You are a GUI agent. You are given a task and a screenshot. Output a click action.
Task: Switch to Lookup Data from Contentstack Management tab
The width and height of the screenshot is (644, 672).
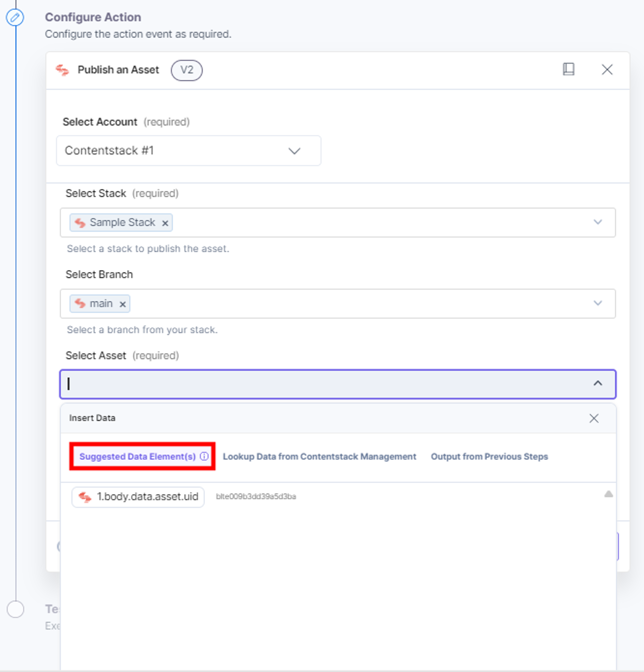click(319, 456)
